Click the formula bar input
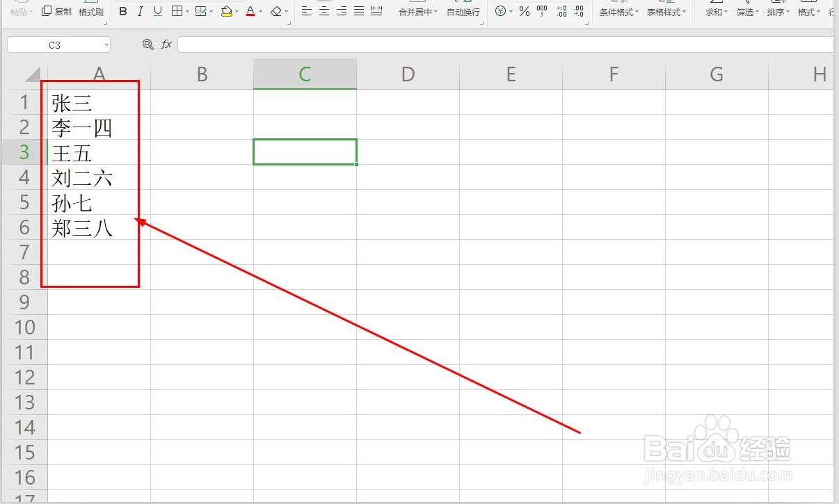The width and height of the screenshot is (839, 504). [x=505, y=44]
